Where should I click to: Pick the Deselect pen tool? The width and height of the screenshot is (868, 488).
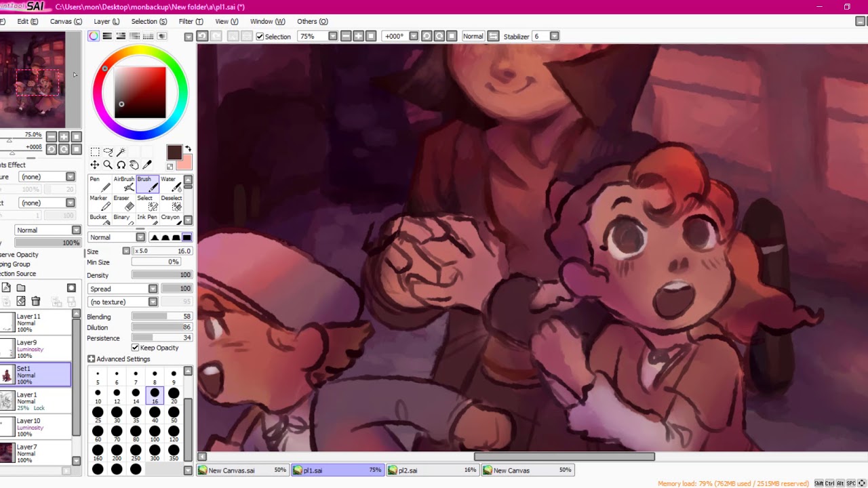(x=171, y=203)
